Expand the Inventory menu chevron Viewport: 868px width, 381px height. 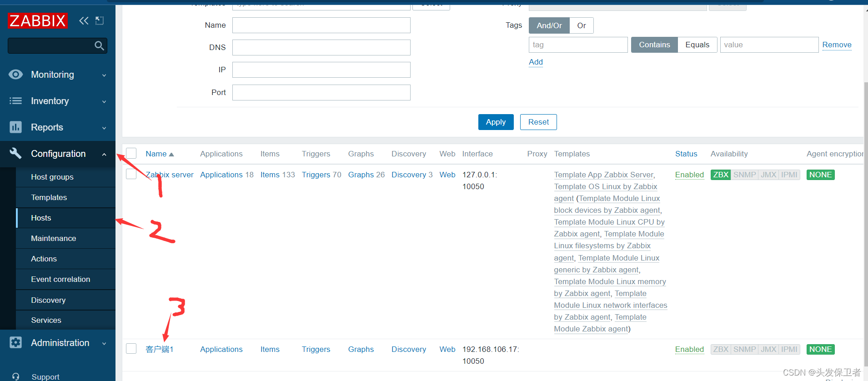(104, 102)
